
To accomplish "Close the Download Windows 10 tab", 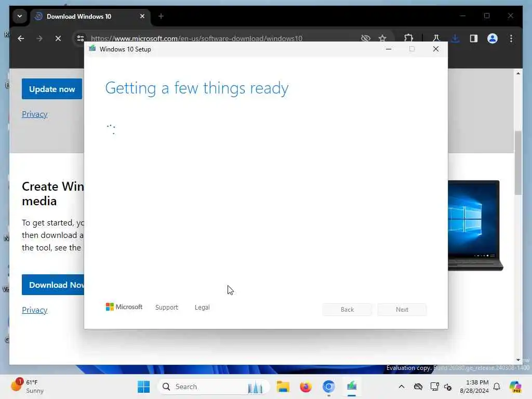I will 142,16.
